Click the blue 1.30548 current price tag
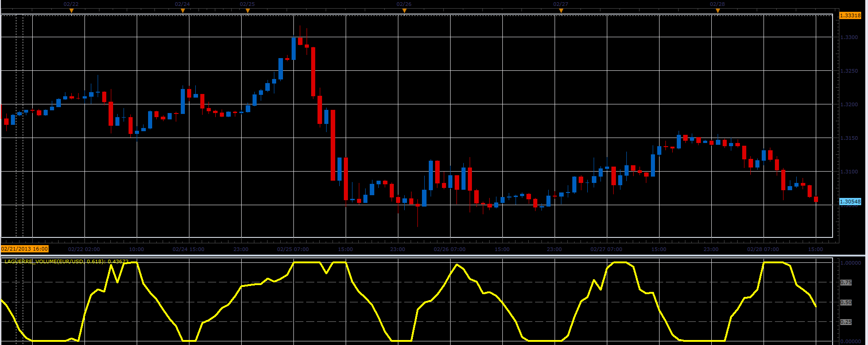868x345 pixels. click(x=850, y=202)
